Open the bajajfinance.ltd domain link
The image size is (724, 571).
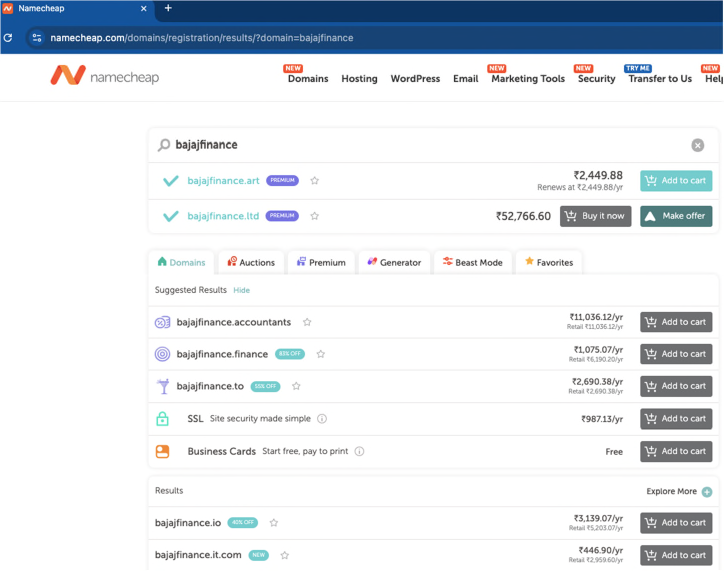pos(223,216)
